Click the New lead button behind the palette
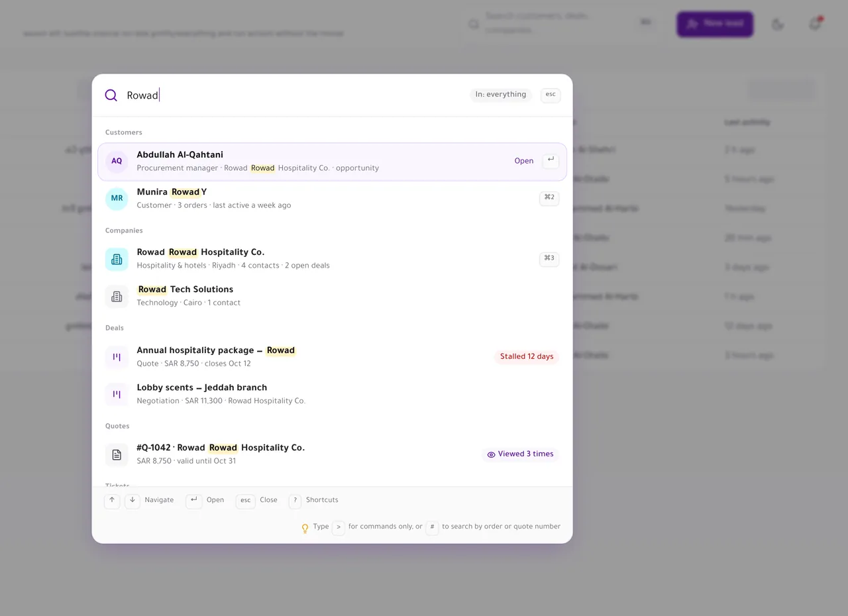This screenshot has height=616, width=848. [x=715, y=24]
